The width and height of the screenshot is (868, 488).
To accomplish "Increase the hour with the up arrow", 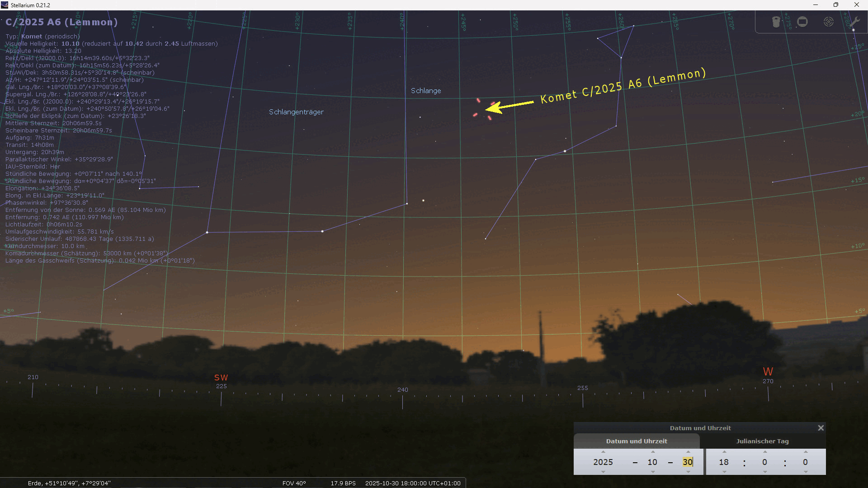I will point(724,452).
